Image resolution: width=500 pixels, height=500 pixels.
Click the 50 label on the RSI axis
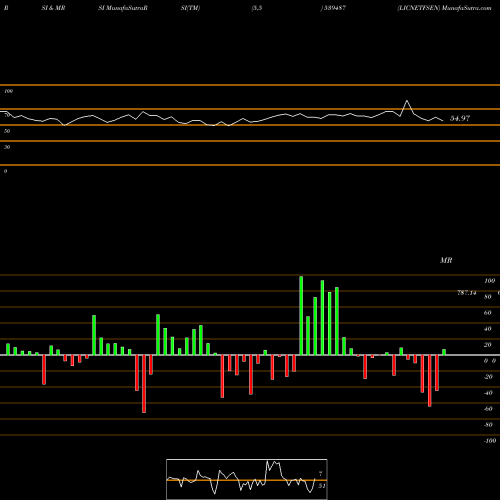coord(7,131)
